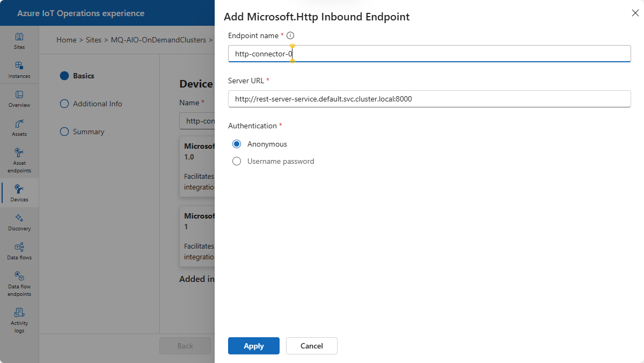Image resolution: width=644 pixels, height=363 pixels.
Task: Click info icon beside Endpoint name
Action: pos(290,35)
